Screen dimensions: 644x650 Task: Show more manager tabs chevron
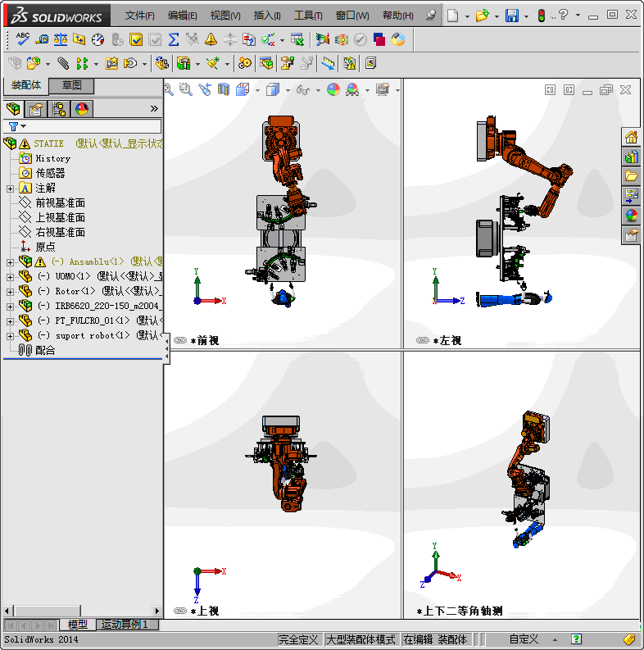point(154,109)
